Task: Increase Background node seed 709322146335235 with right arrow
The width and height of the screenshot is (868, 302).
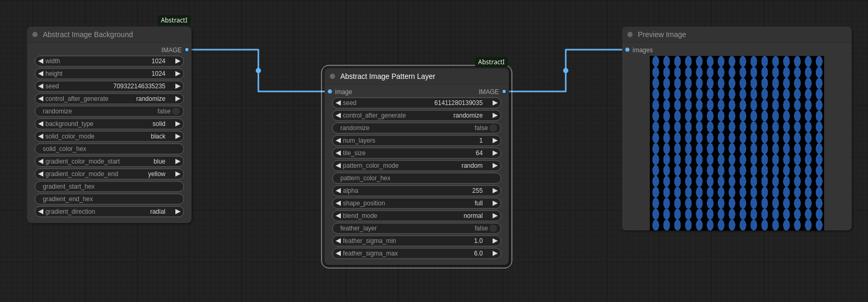Action: 177,86
